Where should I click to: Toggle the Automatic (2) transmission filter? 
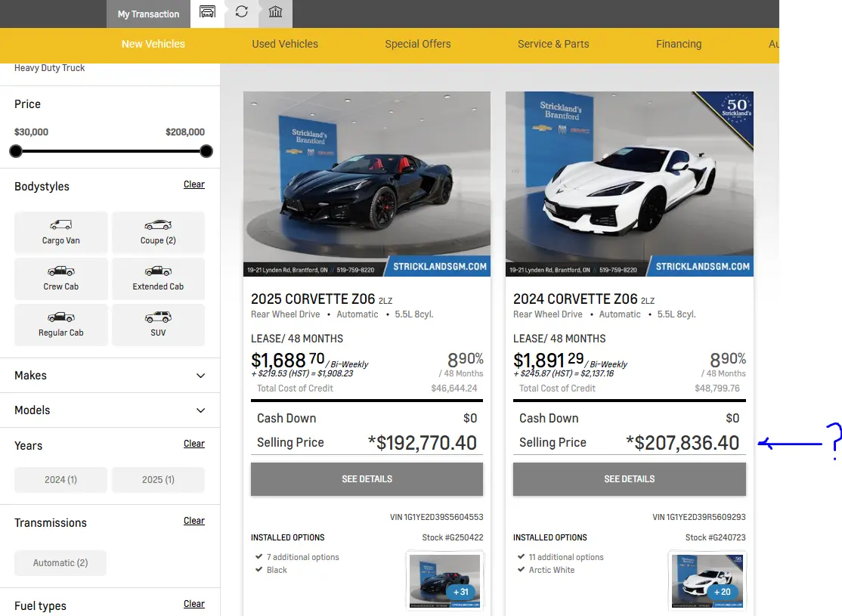[x=60, y=563]
